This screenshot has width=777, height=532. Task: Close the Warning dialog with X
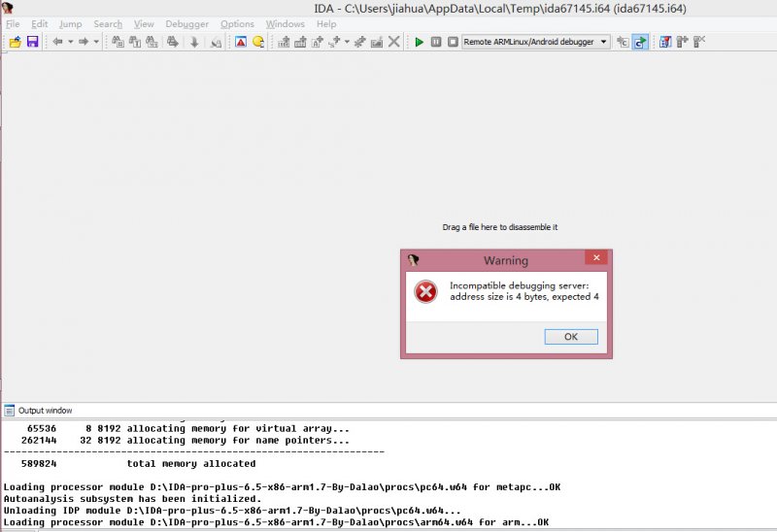(x=596, y=257)
